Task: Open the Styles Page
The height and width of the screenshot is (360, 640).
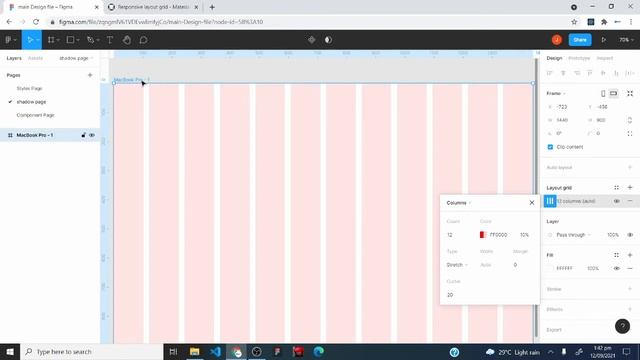Action: [29, 89]
